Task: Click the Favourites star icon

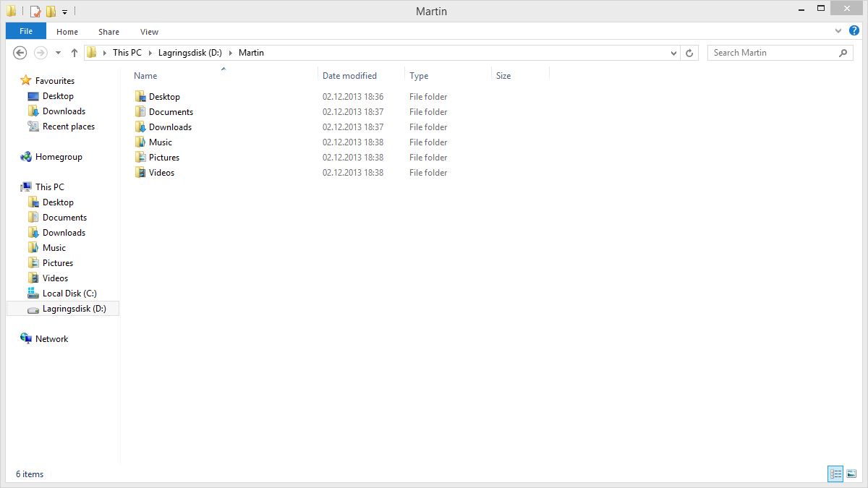Action: point(26,80)
